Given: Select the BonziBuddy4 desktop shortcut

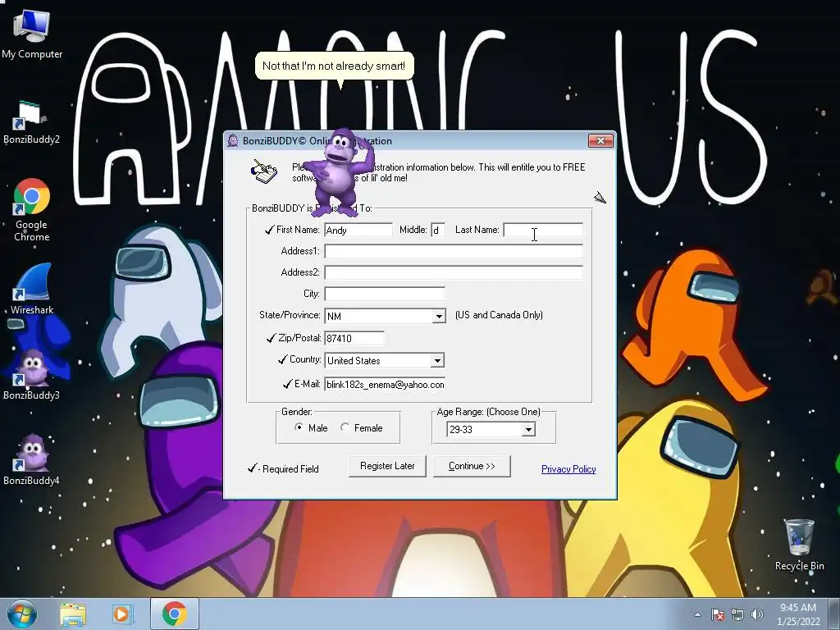Looking at the screenshot, I should 32,459.
